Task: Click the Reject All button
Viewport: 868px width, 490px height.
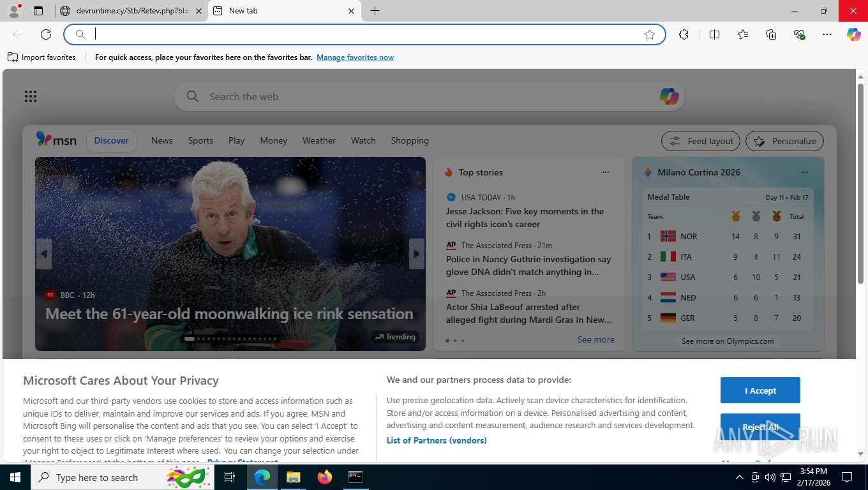Action: [760, 427]
